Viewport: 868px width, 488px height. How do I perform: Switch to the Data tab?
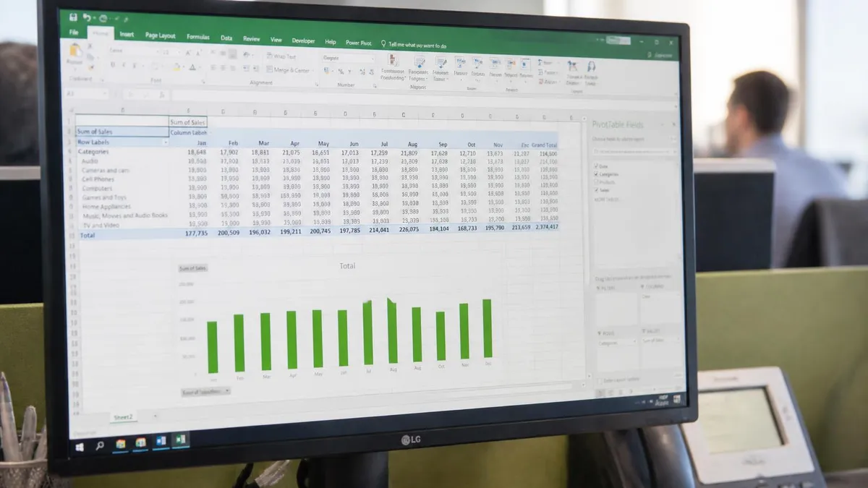[226, 38]
